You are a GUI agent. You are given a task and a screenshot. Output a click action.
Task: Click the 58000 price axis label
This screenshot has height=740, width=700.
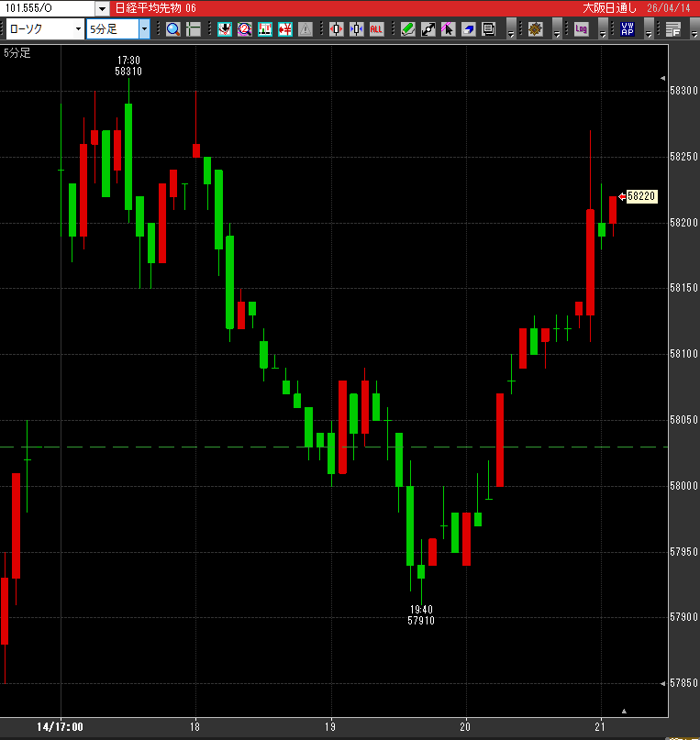pos(683,486)
